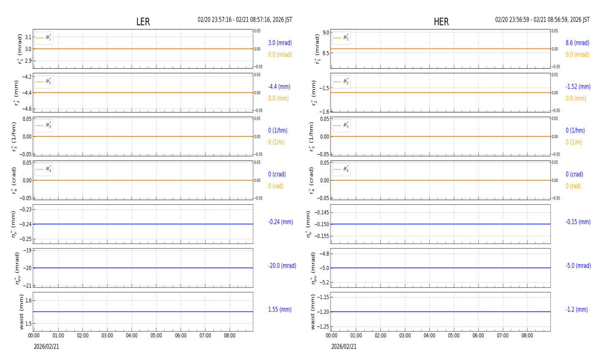This screenshot has width=595, height=364.
Task: Select the LER time range ending 08:57:16 JST
Action: (x=245, y=20)
